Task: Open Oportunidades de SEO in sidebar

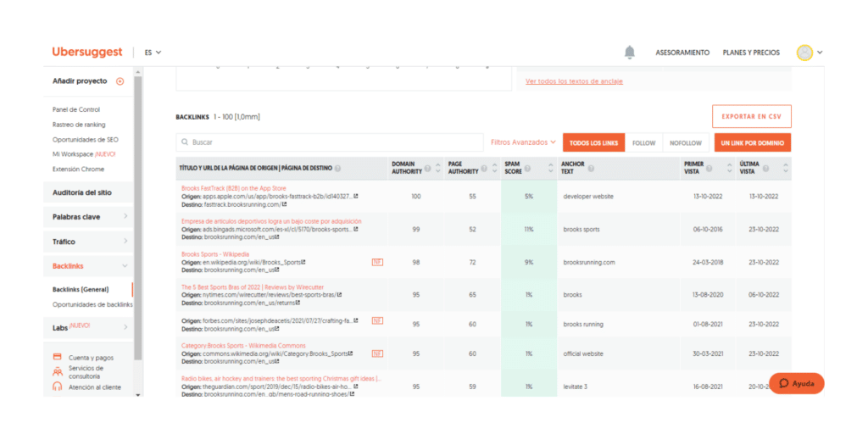Action: point(86,140)
